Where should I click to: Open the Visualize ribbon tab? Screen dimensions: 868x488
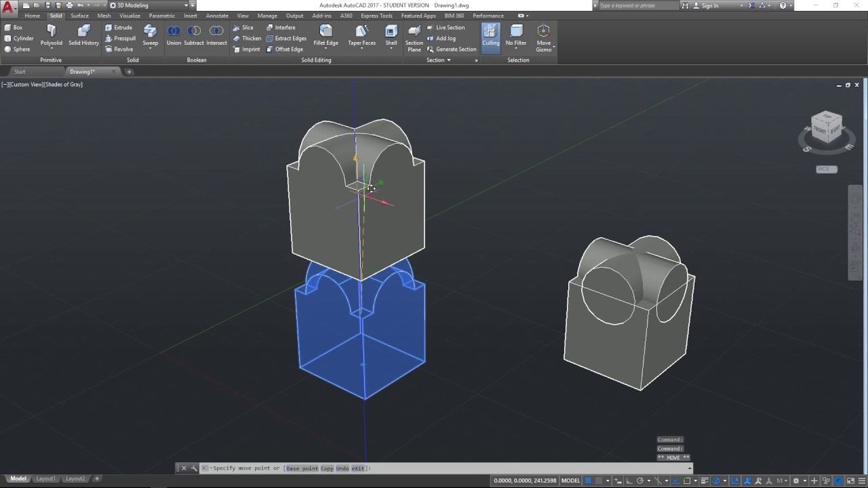[x=130, y=16]
